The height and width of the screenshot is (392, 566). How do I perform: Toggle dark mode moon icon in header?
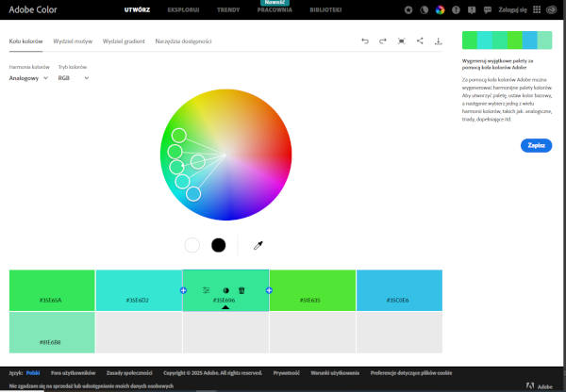(x=424, y=10)
